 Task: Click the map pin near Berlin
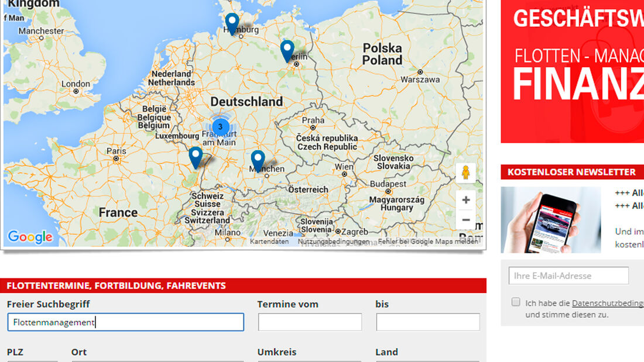click(287, 50)
